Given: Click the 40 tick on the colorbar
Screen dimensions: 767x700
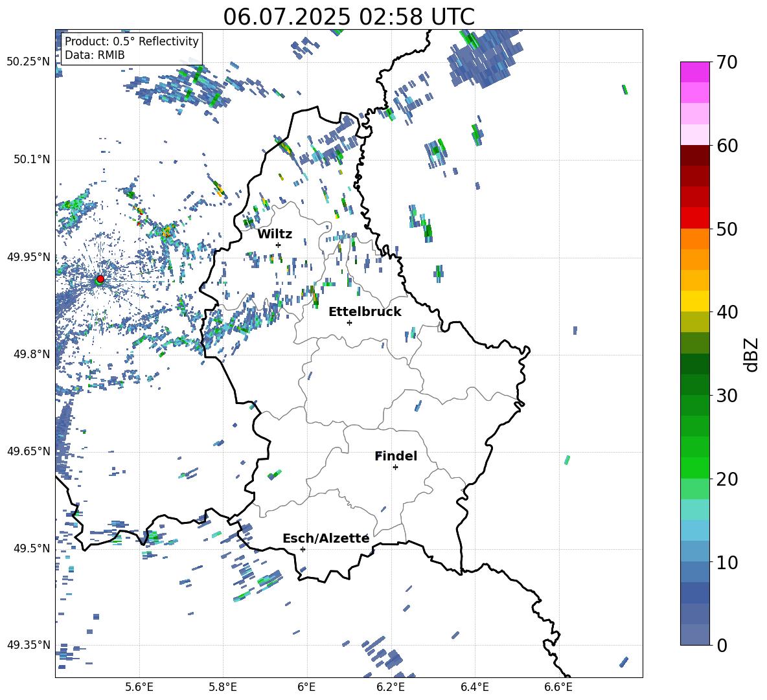Looking at the screenshot, I should point(727,312).
